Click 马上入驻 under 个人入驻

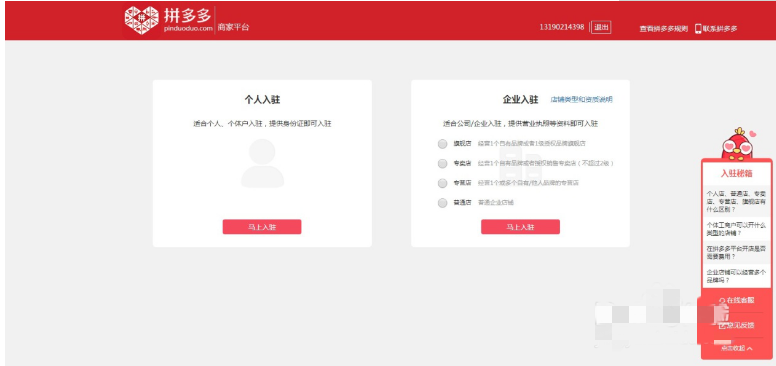[262, 227]
